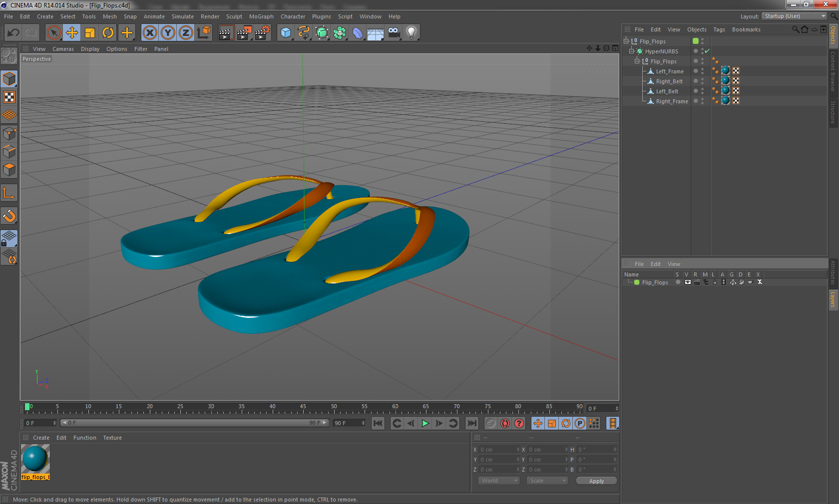Screen dimensions: 839x504
Task: Collapse the nested Flip_Flops null
Action: tap(637, 61)
